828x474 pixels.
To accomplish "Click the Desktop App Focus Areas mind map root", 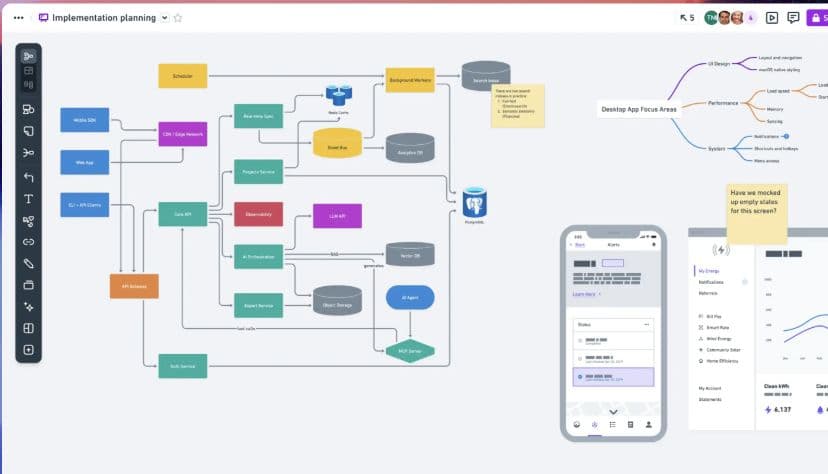I will coord(639,109).
